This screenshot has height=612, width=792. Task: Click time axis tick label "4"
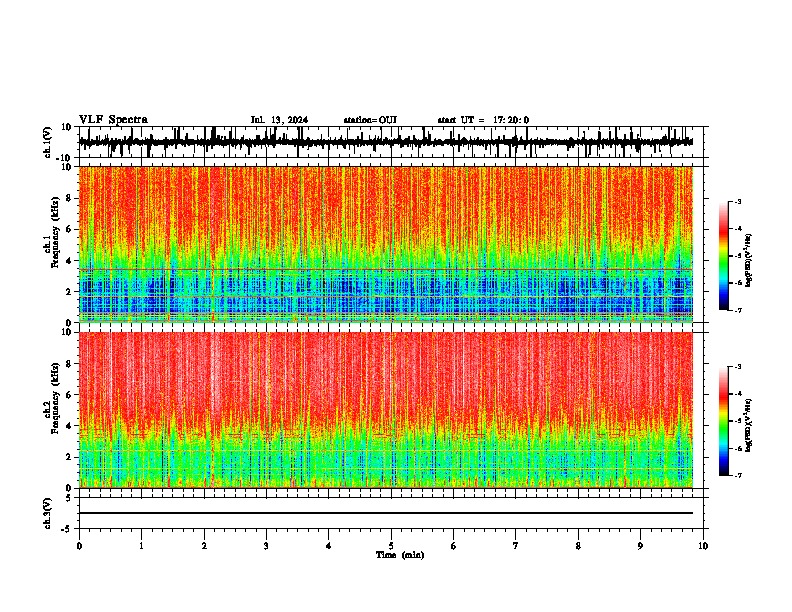[328, 546]
